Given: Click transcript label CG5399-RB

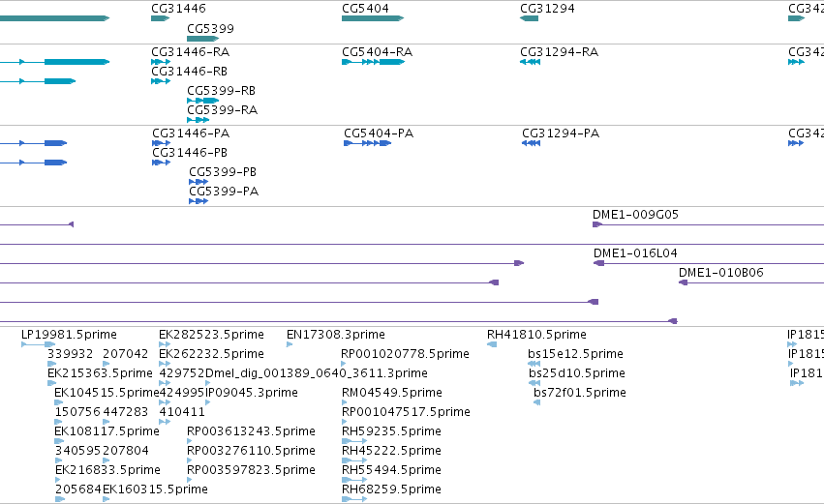Looking at the screenshot, I should pos(221,90).
